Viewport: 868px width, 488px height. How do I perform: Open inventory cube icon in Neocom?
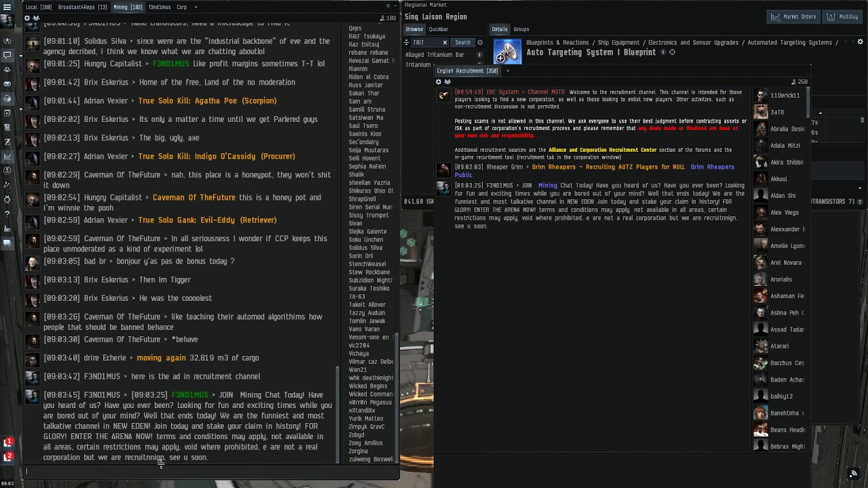click(x=7, y=98)
